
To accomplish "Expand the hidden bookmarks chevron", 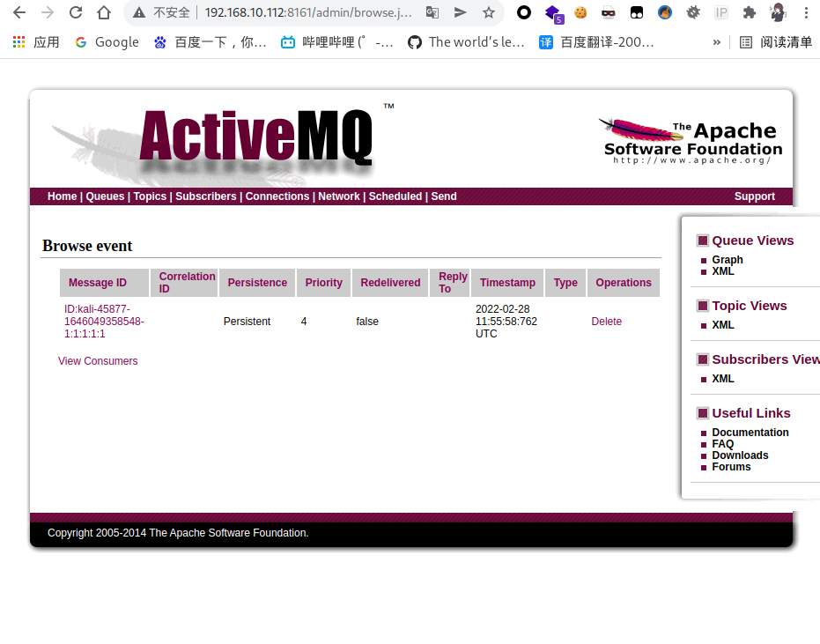I will (716, 42).
